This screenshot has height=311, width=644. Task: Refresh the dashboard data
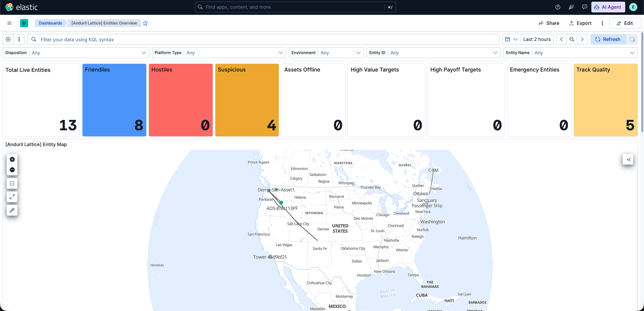608,39
